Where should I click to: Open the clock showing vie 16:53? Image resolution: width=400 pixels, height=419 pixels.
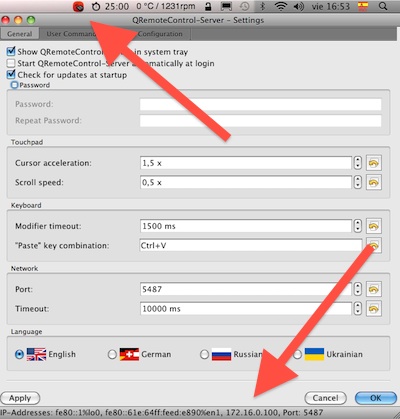point(331,6)
